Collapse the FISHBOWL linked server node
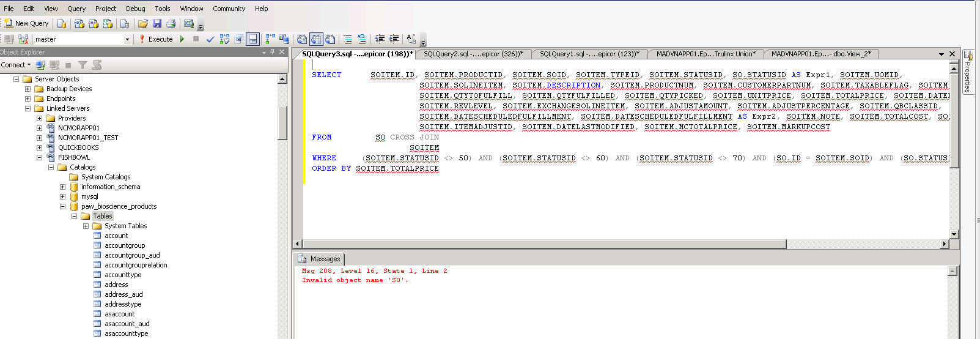 pos(39,157)
